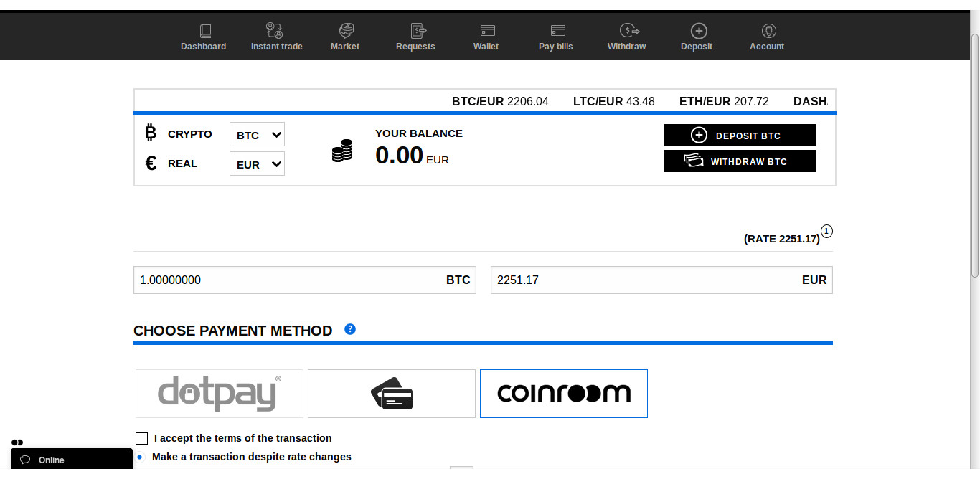Click the ETH/EUR 207.72 ticker
Screen dimensions: 980x479
(724, 101)
